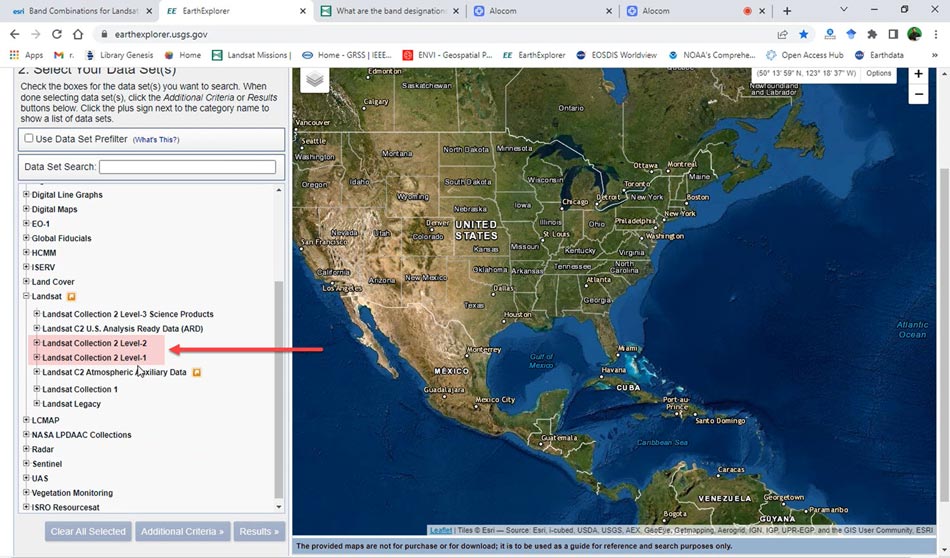Expand the Sentinel category
Screen dimensions: 950x558
[26, 463]
